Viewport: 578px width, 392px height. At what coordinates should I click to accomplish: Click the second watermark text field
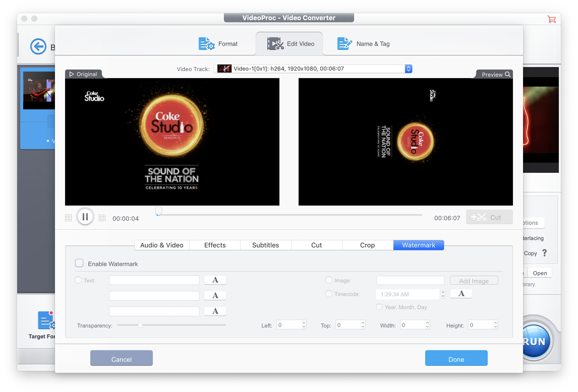pos(154,295)
